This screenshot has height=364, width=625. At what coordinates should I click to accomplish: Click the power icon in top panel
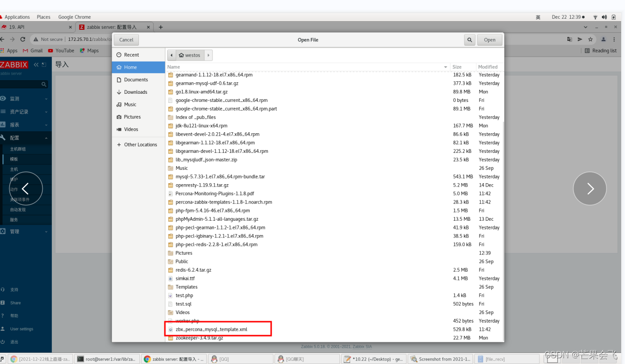[x=613, y=17]
